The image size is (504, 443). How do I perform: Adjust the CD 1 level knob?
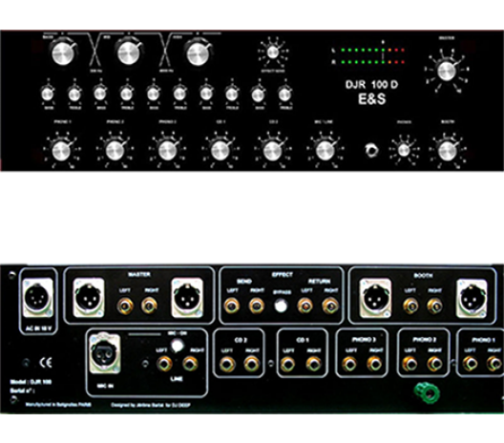point(220,150)
